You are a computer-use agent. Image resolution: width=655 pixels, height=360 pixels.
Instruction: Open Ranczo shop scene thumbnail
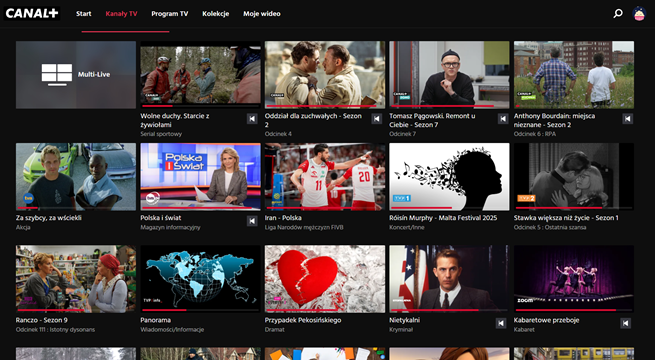click(x=76, y=279)
